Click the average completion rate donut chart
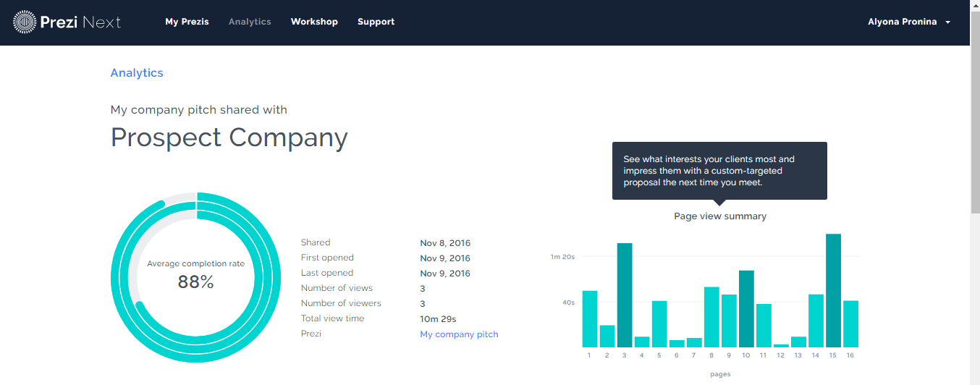The height and width of the screenshot is (385, 980). [x=196, y=277]
